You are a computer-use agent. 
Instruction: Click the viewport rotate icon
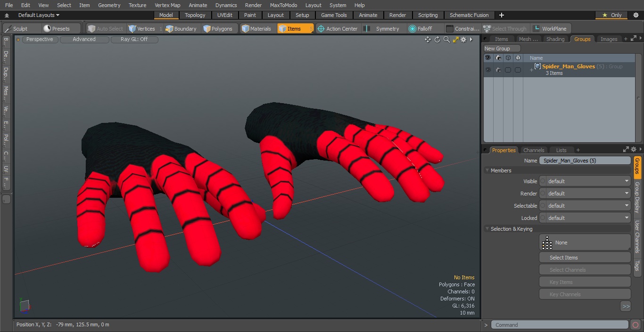[x=437, y=40]
